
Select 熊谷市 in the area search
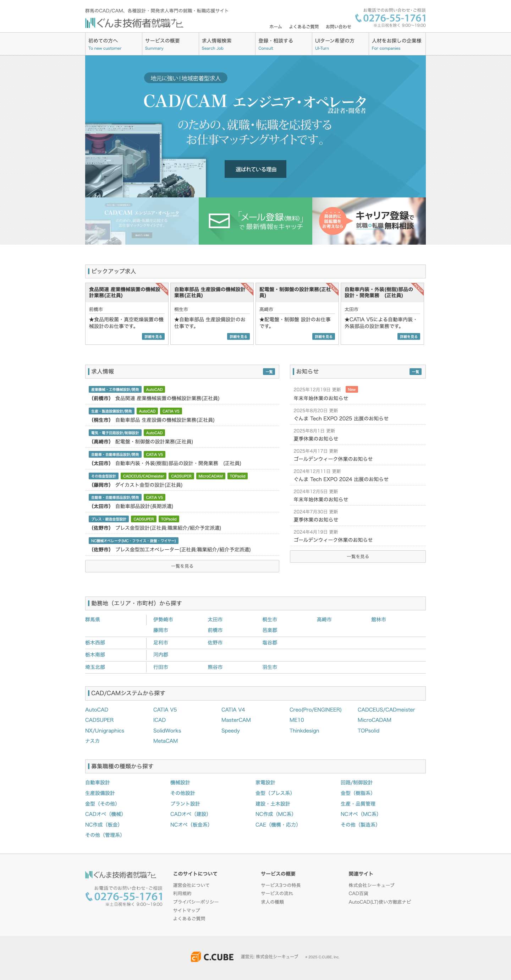(215, 667)
